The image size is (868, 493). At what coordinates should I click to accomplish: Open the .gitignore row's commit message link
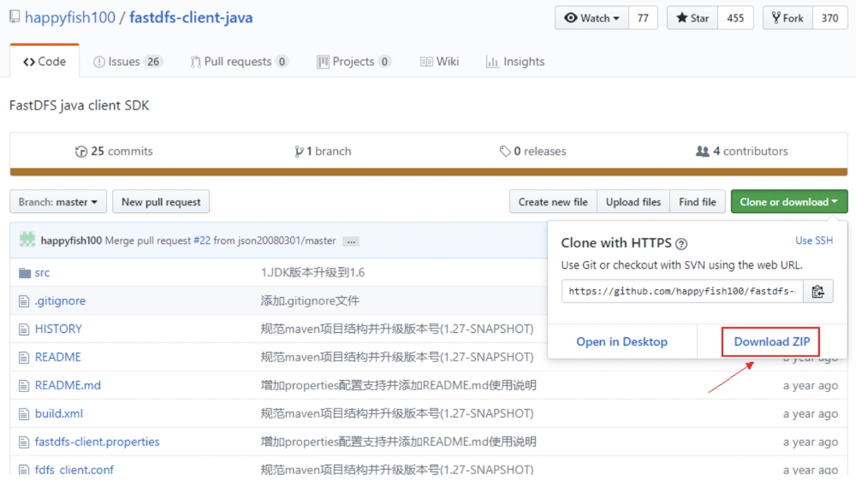[x=310, y=301]
